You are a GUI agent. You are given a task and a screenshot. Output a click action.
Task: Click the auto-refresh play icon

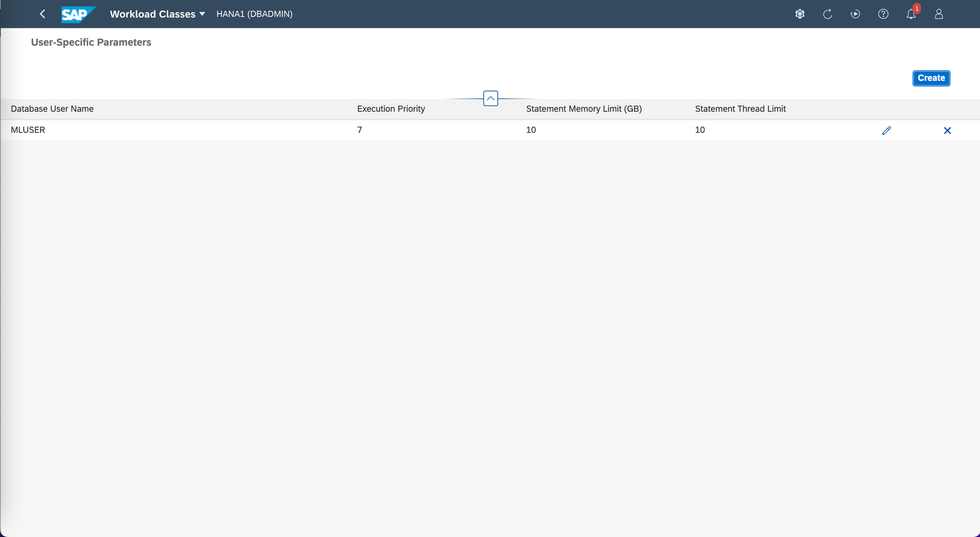[x=855, y=14]
